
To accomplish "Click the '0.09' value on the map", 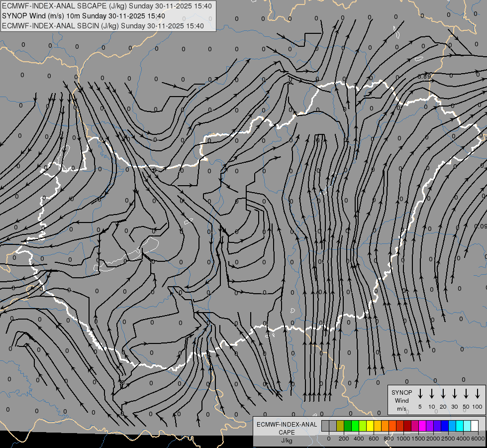I will [481, 226].
